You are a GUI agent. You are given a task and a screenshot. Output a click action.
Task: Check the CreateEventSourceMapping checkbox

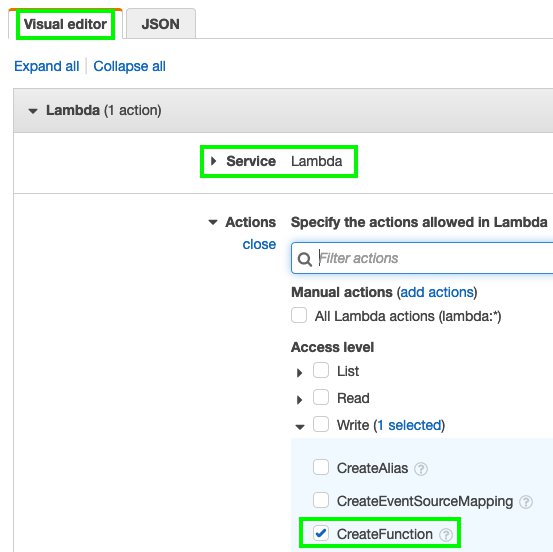tap(321, 500)
